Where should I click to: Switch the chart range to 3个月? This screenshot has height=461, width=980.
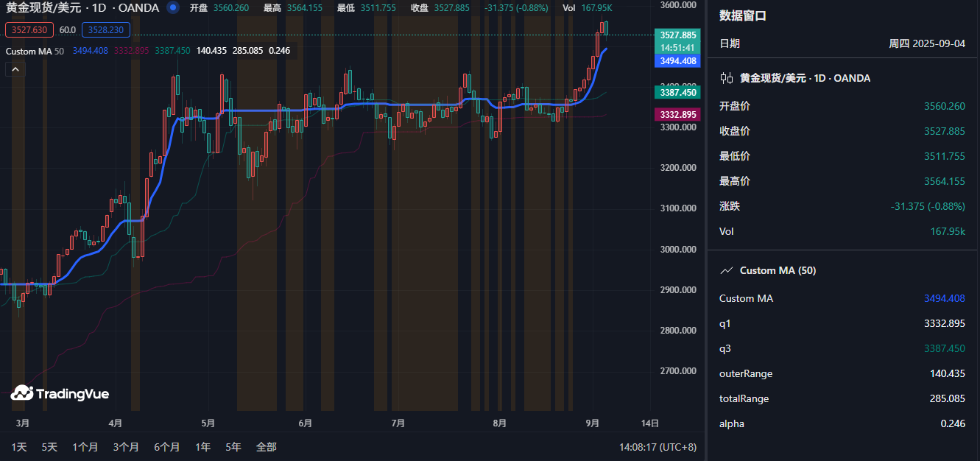pyautogui.click(x=126, y=447)
